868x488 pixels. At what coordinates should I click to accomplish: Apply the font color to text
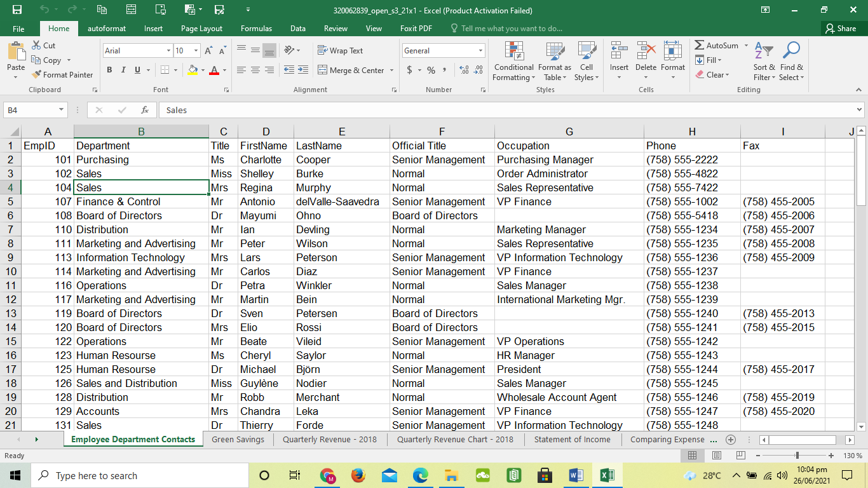214,70
